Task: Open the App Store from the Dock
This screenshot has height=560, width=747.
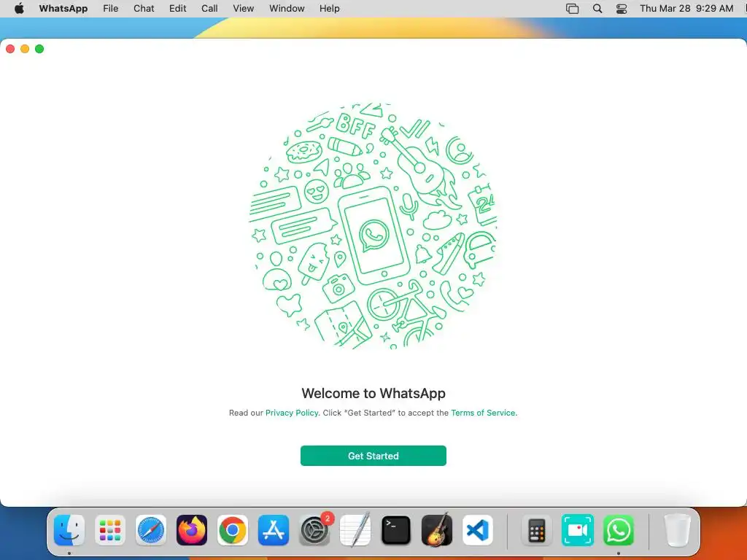Action: tap(274, 530)
